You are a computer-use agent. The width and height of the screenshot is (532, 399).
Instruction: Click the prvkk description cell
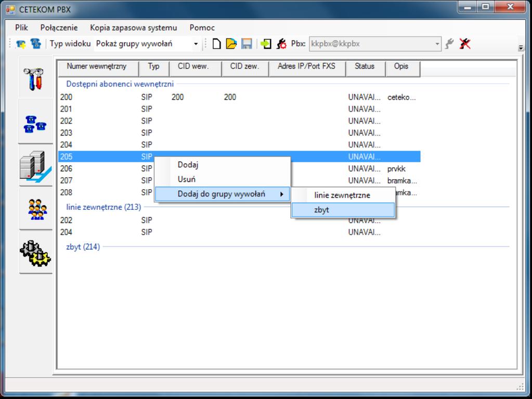click(396, 169)
